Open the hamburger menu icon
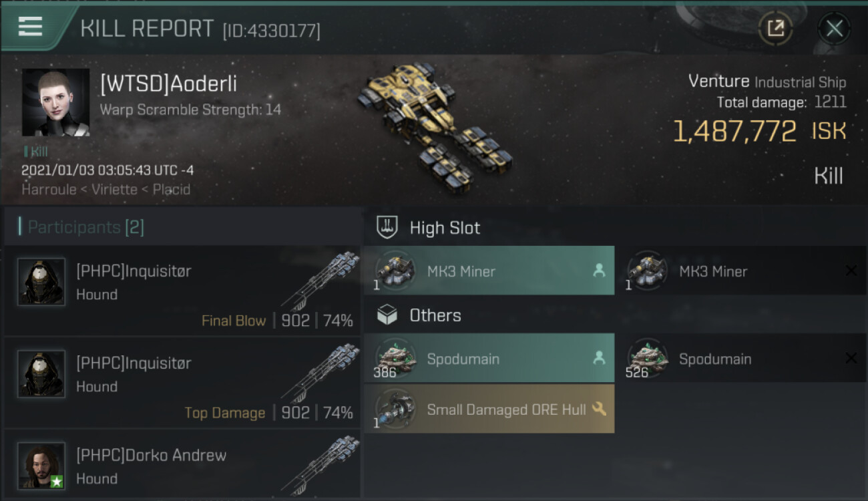The width and height of the screenshot is (868, 501). point(31,26)
